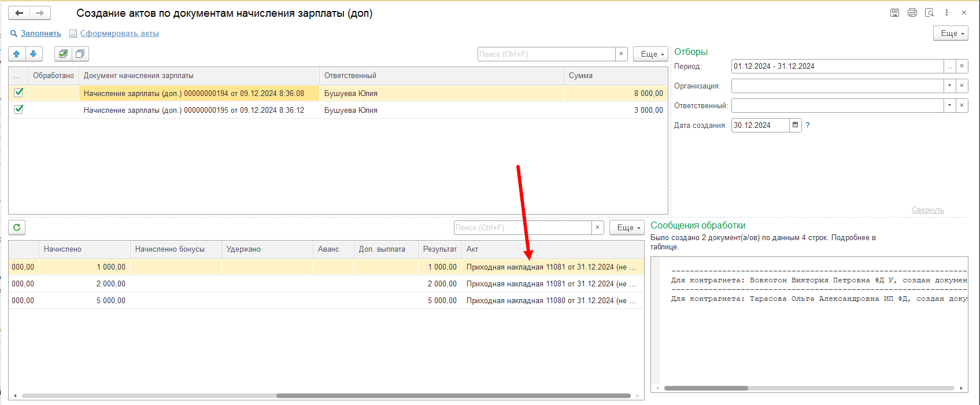Click the Период date range field
Viewport: 980px width, 405px height.
pyautogui.click(x=837, y=66)
